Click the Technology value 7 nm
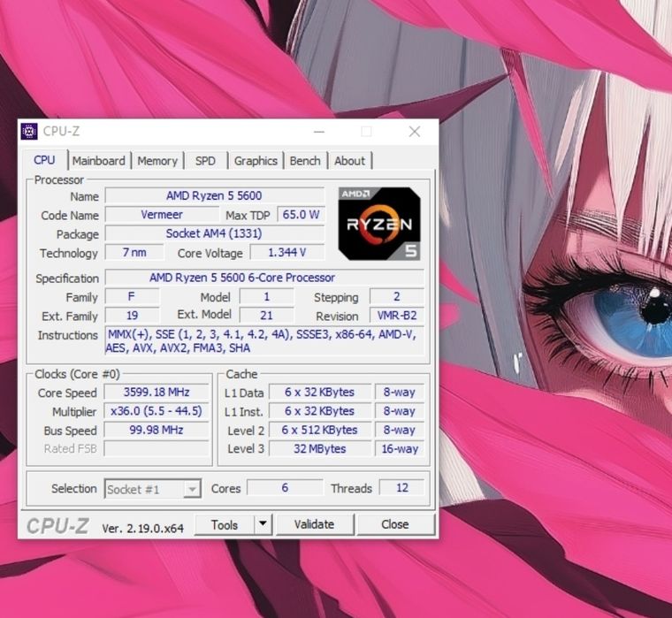This screenshot has width=672, height=618. click(x=134, y=253)
